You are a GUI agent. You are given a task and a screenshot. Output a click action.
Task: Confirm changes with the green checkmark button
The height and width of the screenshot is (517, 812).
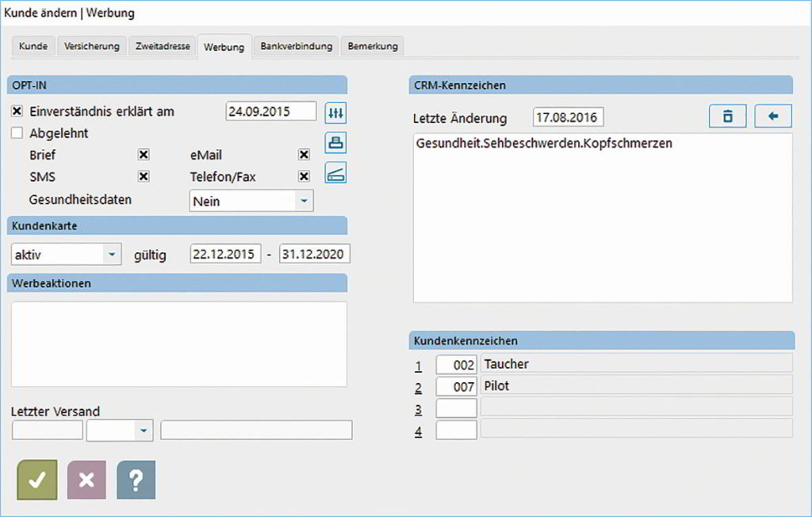click(x=36, y=480)
